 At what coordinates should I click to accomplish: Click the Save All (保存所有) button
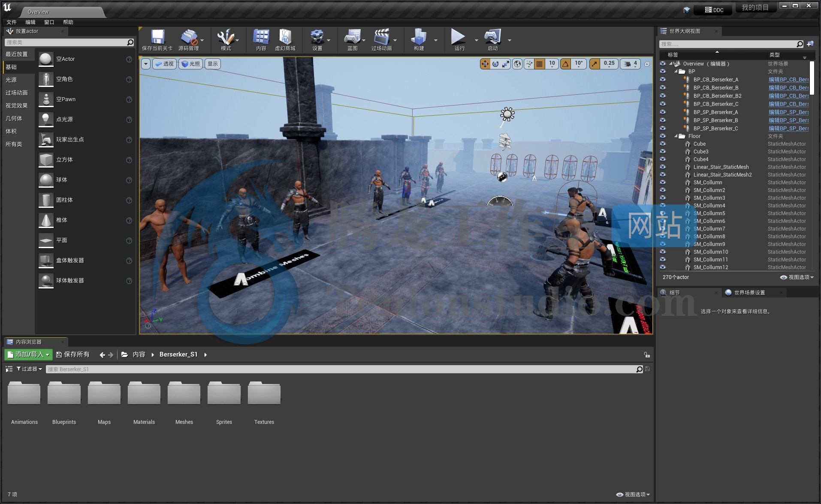[73, 354]
